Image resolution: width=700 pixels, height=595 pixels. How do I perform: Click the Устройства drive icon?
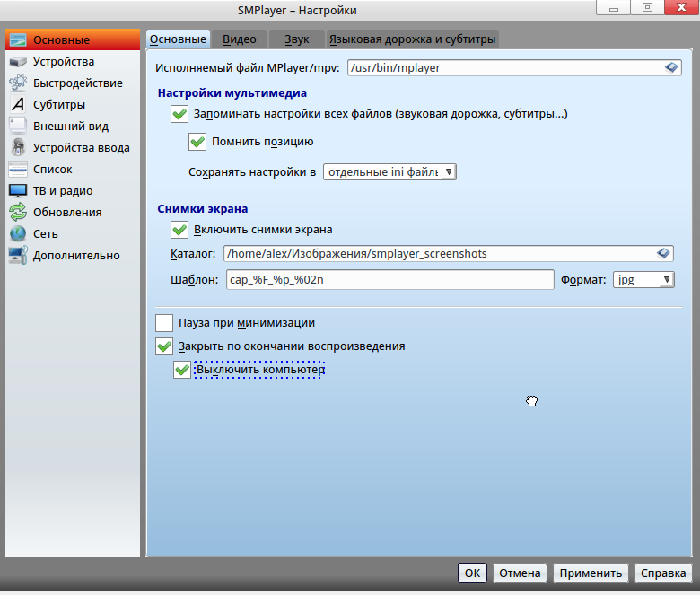pos(18,61)
